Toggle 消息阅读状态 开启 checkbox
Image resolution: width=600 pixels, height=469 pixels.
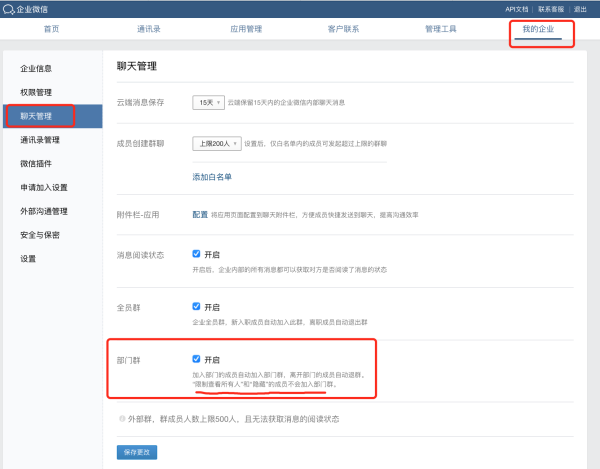point(197,255)
